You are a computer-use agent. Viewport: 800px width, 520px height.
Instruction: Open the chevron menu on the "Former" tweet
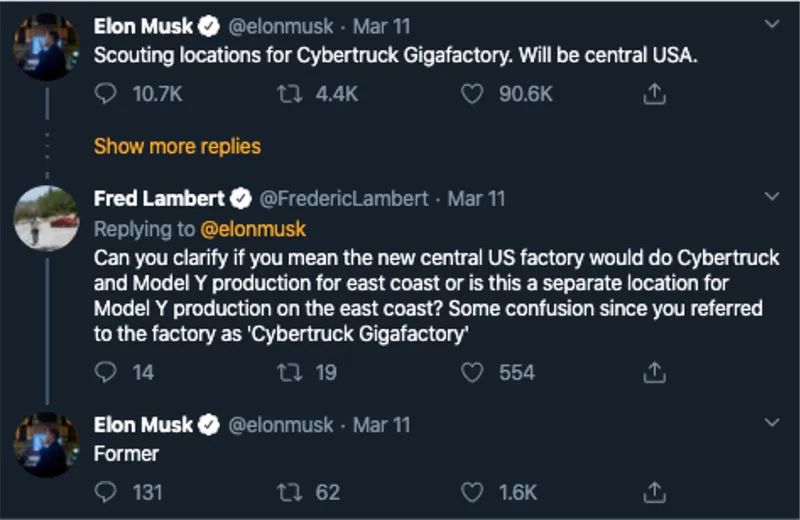click(768, 422)
